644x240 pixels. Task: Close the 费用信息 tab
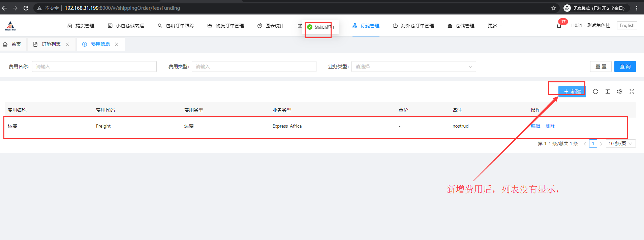pyautogui.click(x=117, y=44)
